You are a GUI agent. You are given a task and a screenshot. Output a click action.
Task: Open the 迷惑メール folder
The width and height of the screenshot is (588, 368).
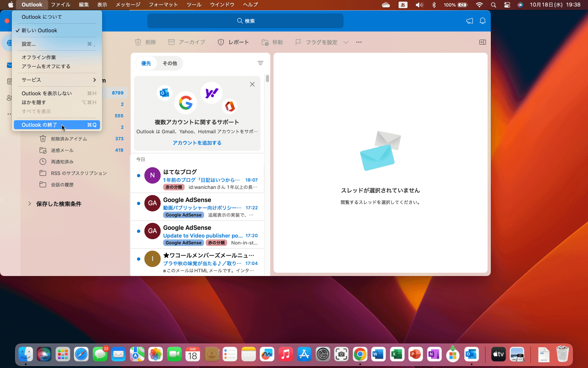tap(62, 150)
